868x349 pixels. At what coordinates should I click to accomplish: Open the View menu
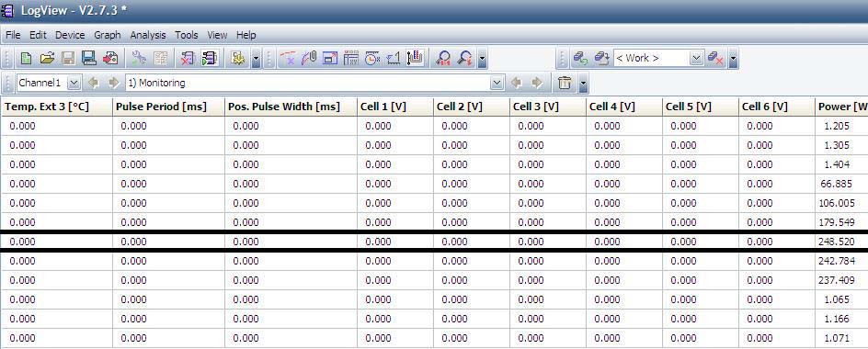pyautogui.click(x=217, y=35)
